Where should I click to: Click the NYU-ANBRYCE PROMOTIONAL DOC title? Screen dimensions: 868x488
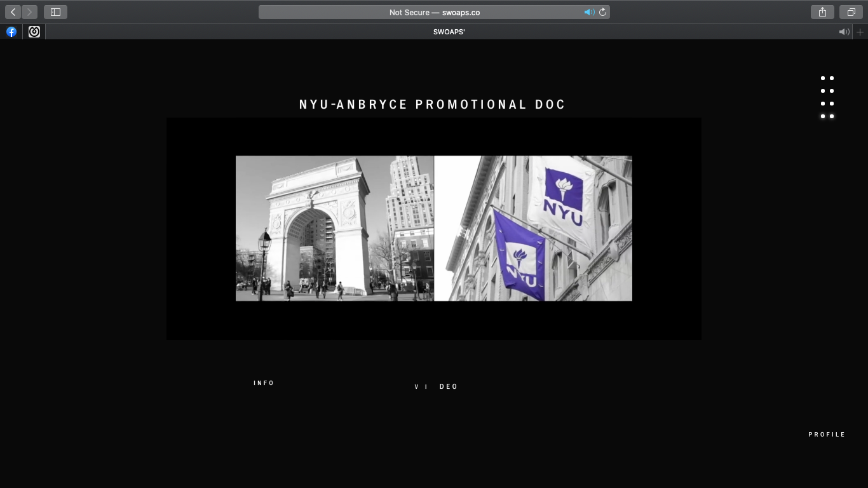(x=432, y=104)
